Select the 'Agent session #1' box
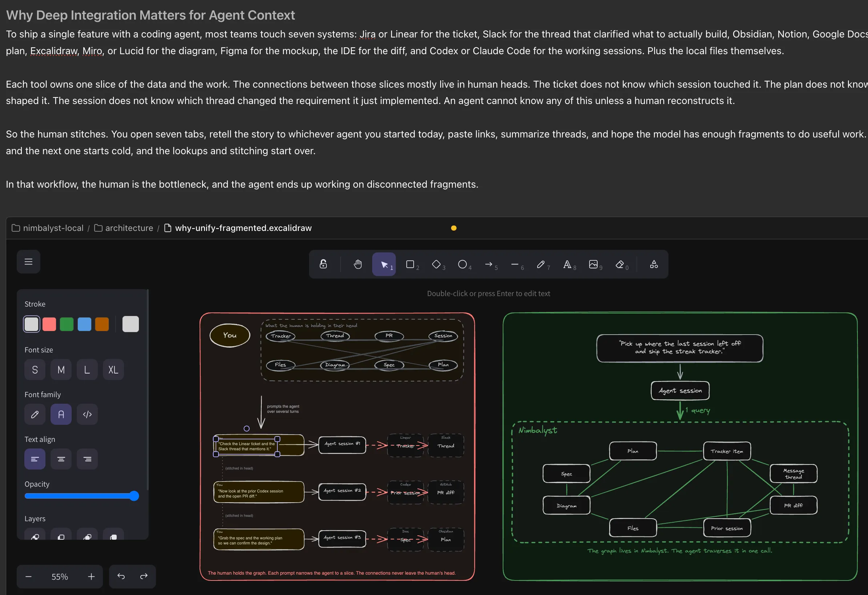The height and width of the screenshot is (595, 868). click(x=342, y=444)
